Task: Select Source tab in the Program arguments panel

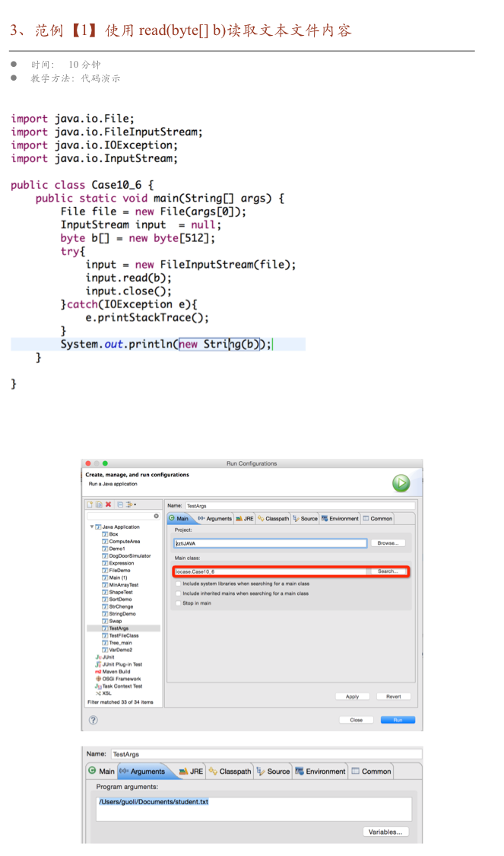Action: tap(273, 772)
